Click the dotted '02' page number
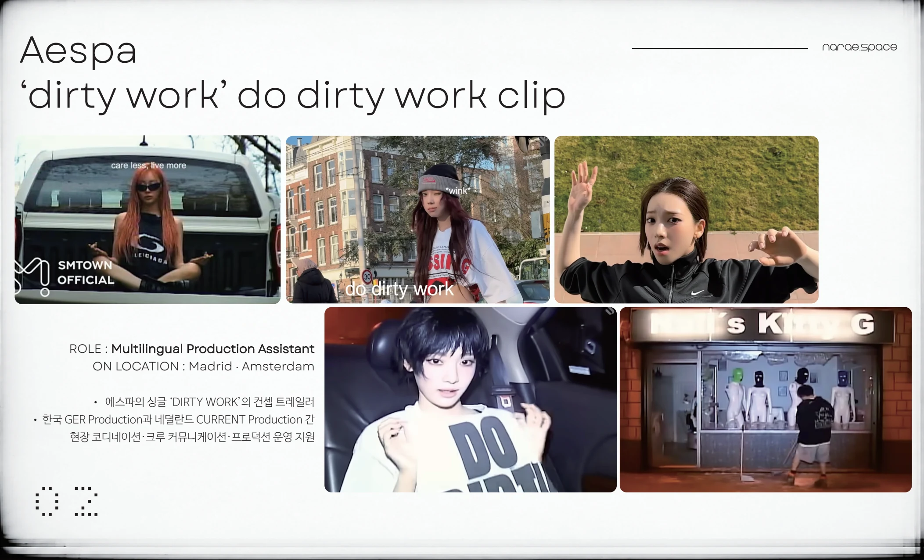 click(67, 501)
